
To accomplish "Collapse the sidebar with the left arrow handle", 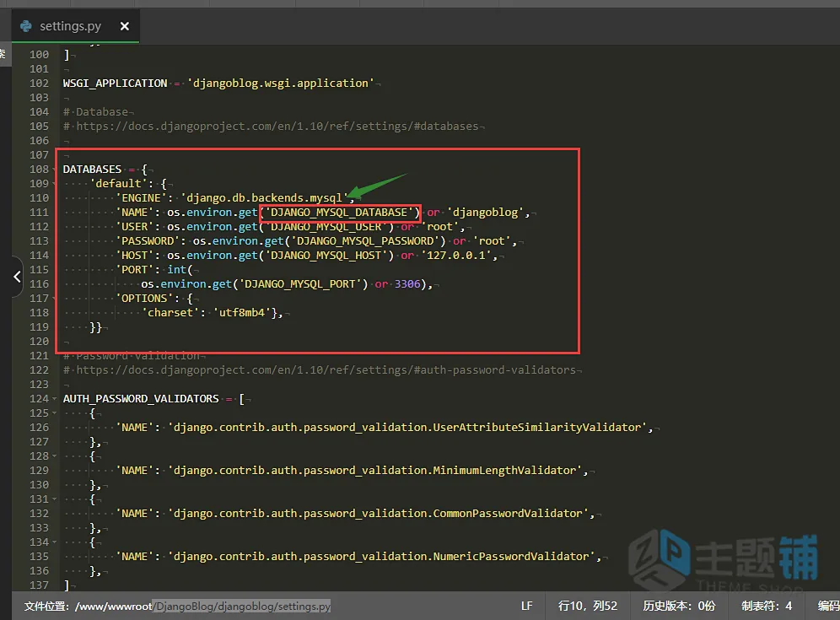I will pos(17,277).
